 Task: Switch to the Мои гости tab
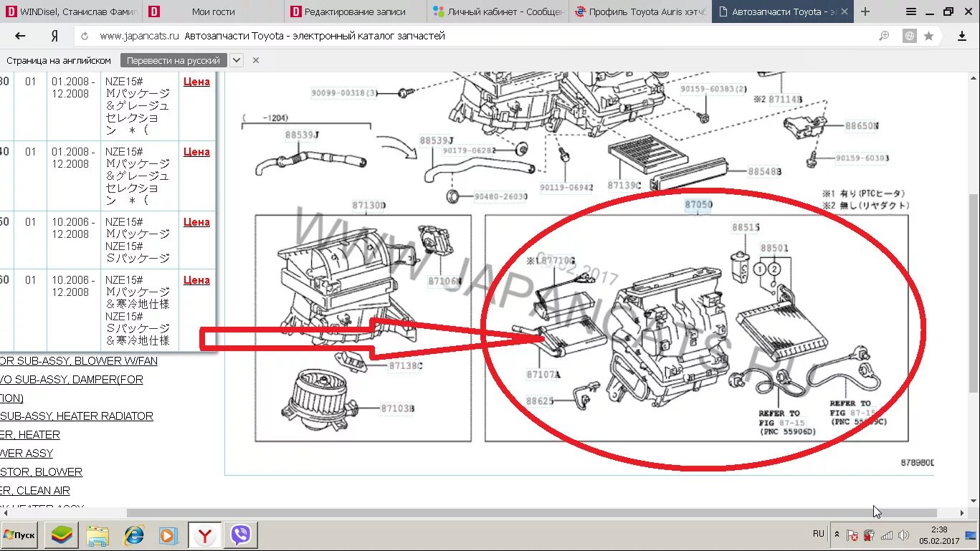[214, 11]
